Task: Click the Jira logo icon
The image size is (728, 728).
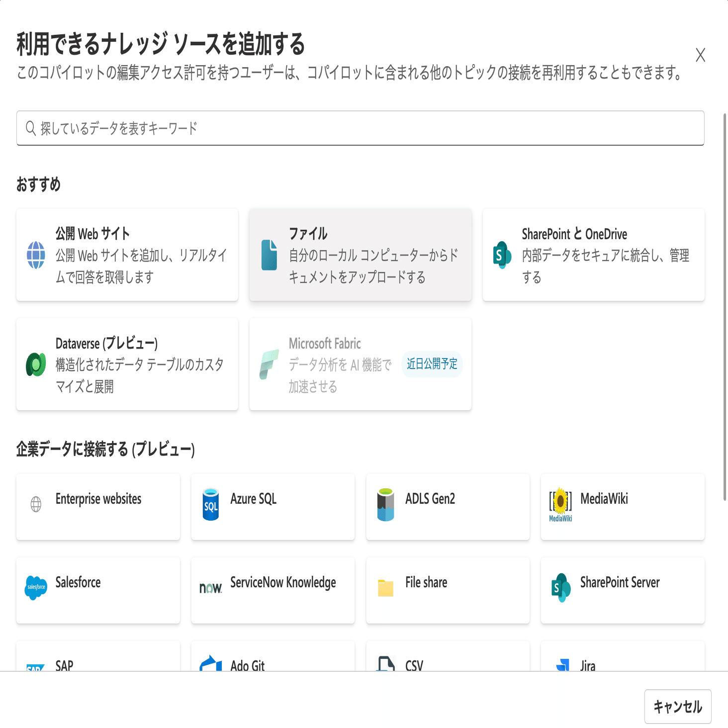Action: point(562,665)
